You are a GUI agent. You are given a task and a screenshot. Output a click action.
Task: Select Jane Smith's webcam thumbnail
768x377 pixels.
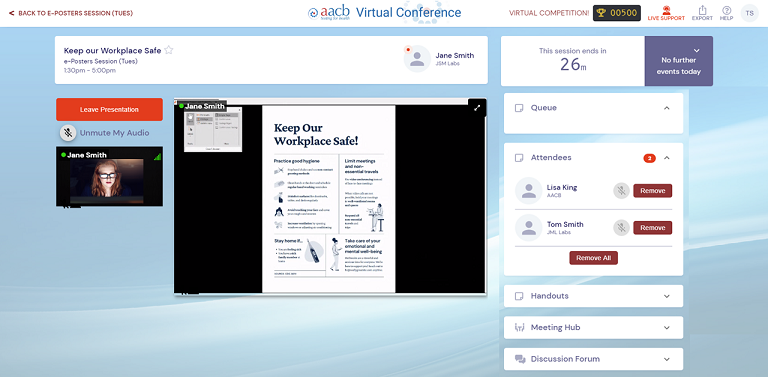[x=109, y=176]
